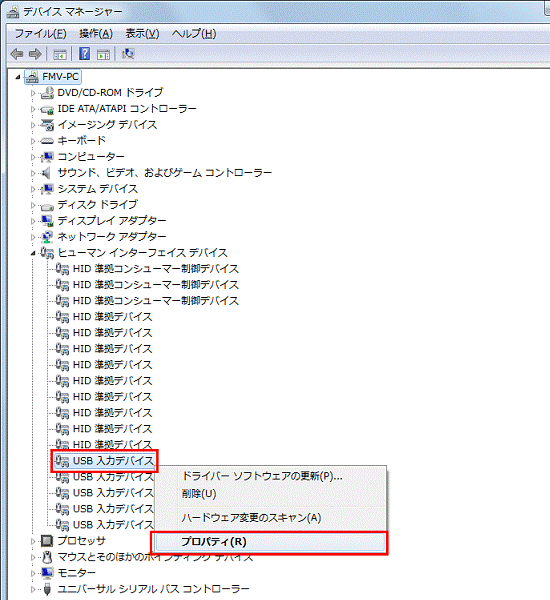Choose 削除(U) in the context menu
This screenshot has height=600, width=550.
[270, 494]
